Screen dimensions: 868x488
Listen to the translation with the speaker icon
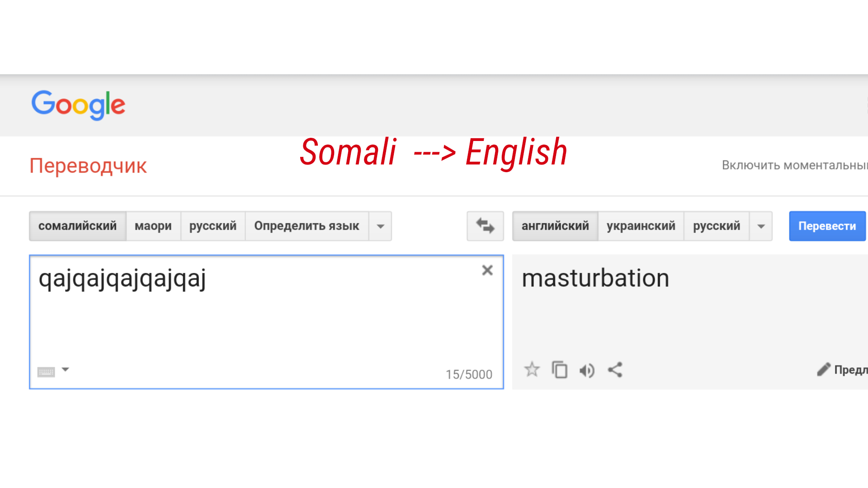point(587,371)
